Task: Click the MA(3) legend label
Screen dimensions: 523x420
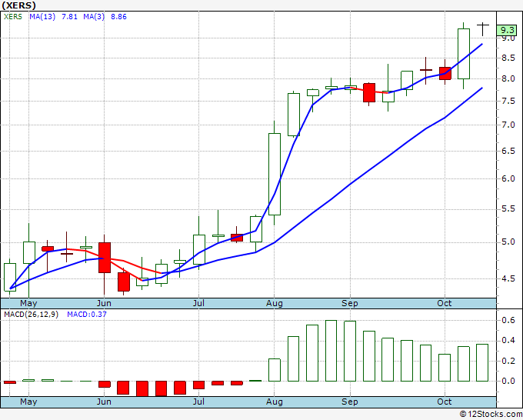Action: point(94,17)
